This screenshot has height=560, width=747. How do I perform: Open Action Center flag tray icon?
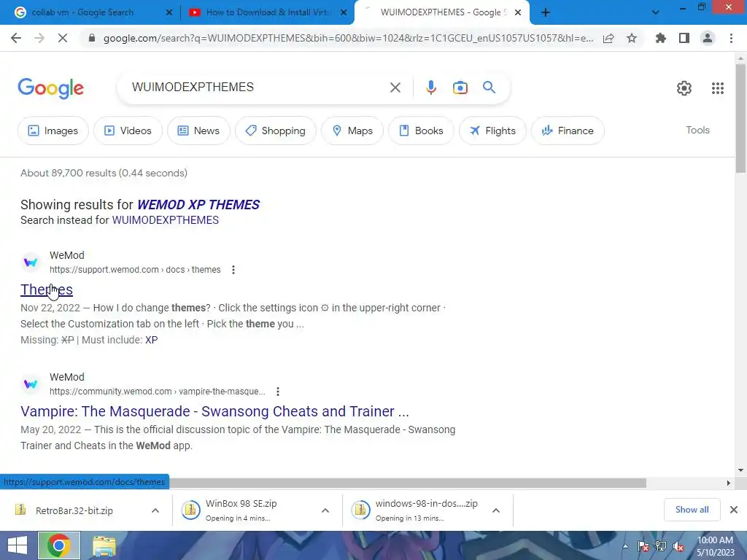pos(643,546)
